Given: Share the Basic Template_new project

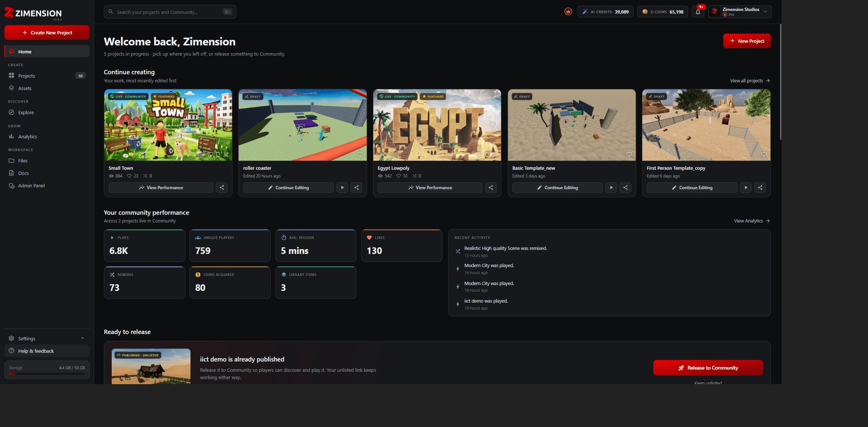Looking at the screenshot, I should 626,188.
